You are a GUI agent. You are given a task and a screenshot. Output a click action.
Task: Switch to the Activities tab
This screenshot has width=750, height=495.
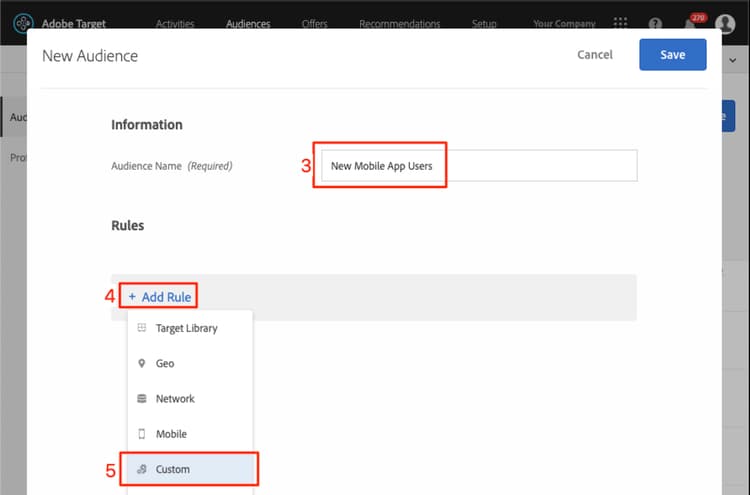pos(176,23)
